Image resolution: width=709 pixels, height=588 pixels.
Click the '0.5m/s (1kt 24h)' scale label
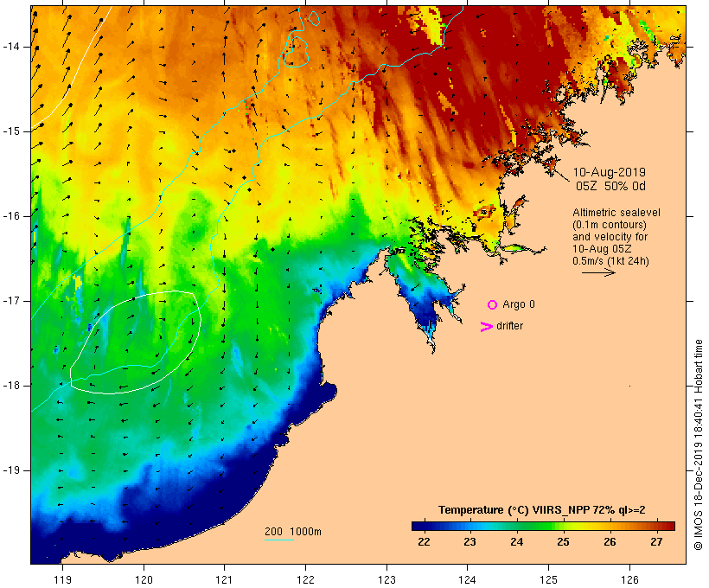(610, 261)
